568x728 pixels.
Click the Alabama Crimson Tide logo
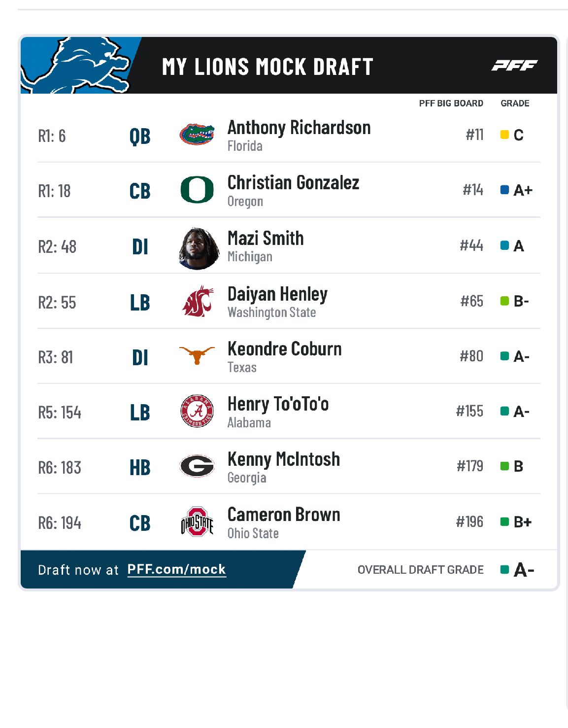197,411
